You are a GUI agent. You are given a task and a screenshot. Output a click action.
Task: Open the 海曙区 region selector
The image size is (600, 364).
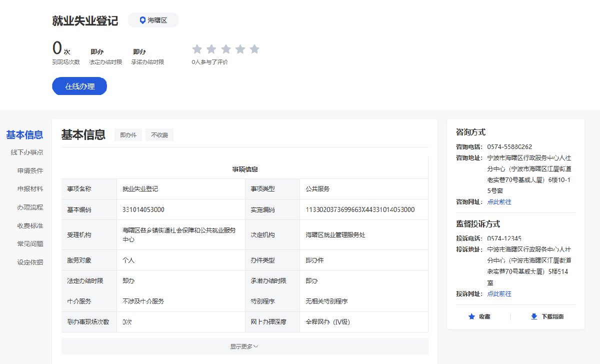[x=153, y=20]
